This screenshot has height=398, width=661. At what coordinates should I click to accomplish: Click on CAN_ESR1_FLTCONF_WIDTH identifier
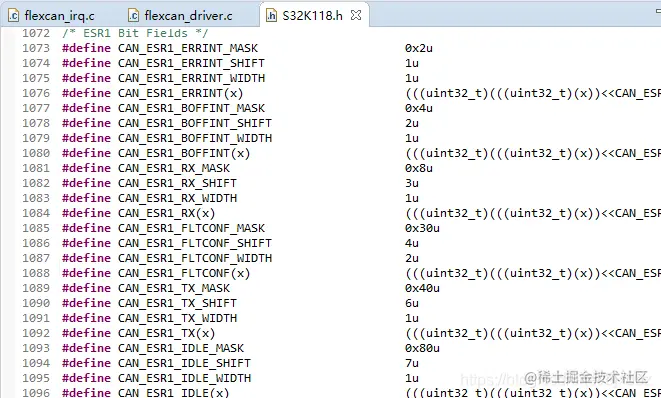pyautogui.click(x=195, y=258)
